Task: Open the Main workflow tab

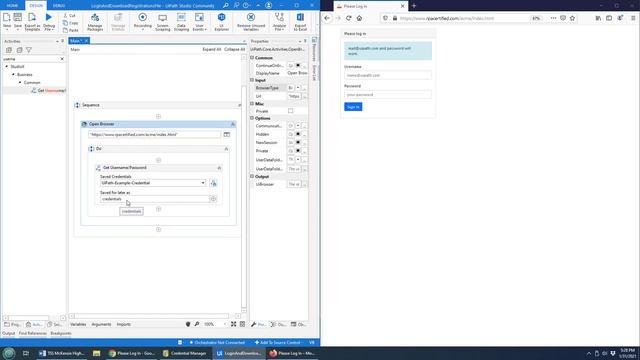Action: click(x=76, y=41)
